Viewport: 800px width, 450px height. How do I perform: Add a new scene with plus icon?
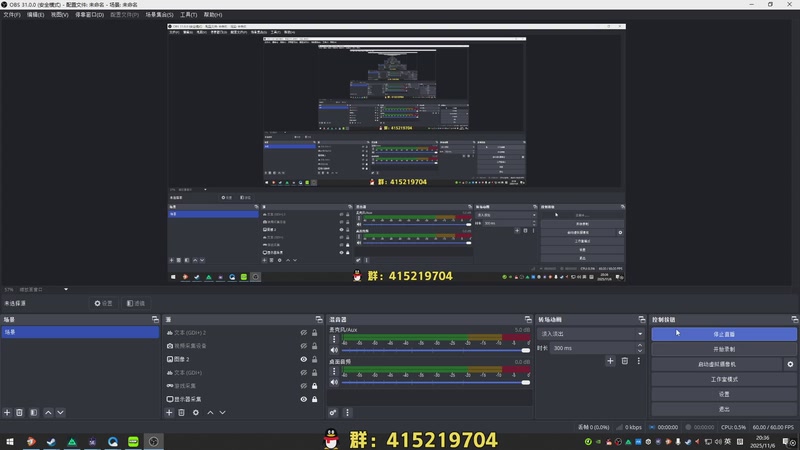tap(7, 412)
